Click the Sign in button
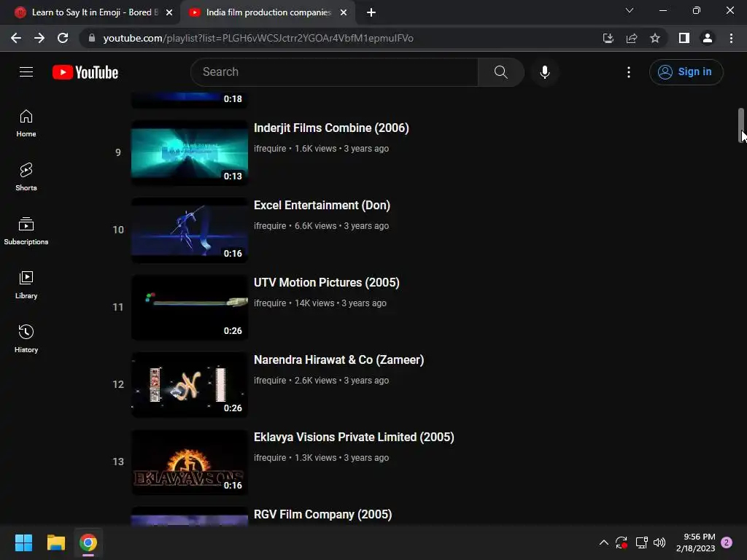 coord(686,72)
